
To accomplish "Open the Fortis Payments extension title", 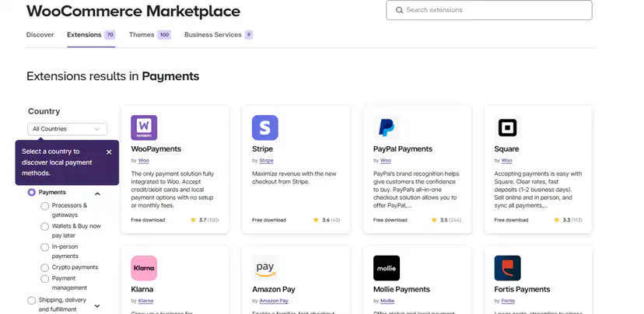I will [x=522, y=289].
